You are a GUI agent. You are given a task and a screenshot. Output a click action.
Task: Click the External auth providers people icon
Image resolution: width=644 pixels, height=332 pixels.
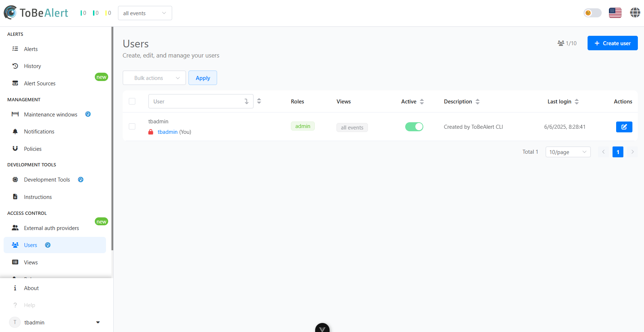pos(15,228)
